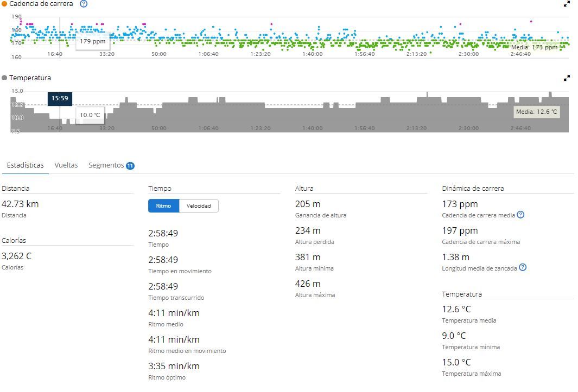Screen dimensions: 578x392
Task: Click the Media: 12.6 °C label
Action: (536, 112)
